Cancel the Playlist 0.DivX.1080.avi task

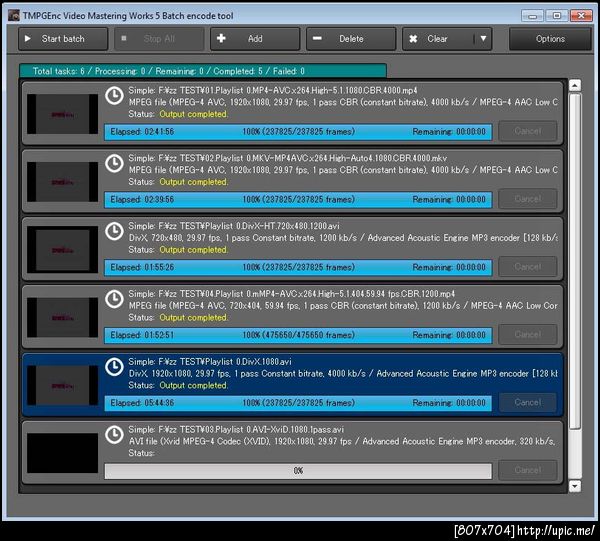coord(528,402)
